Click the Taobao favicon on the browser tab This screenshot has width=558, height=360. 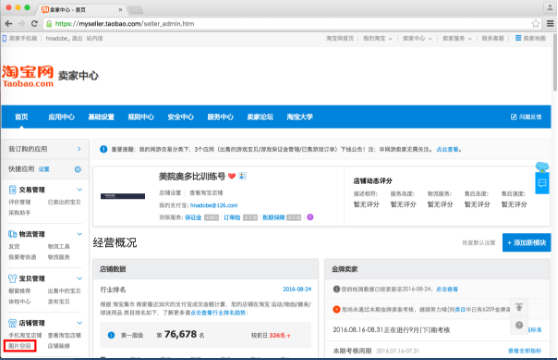[45, 10]
